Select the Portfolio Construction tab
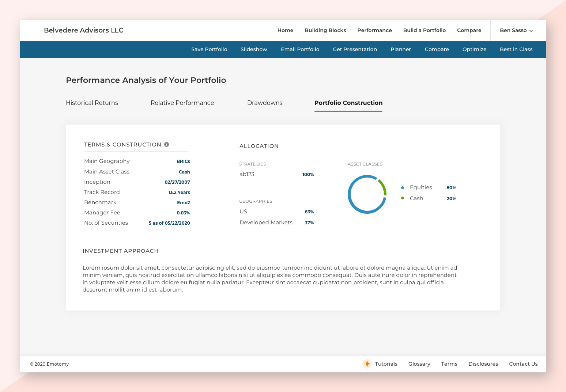The height and width of the screenshot is (392, 566). tap(348, 103)
